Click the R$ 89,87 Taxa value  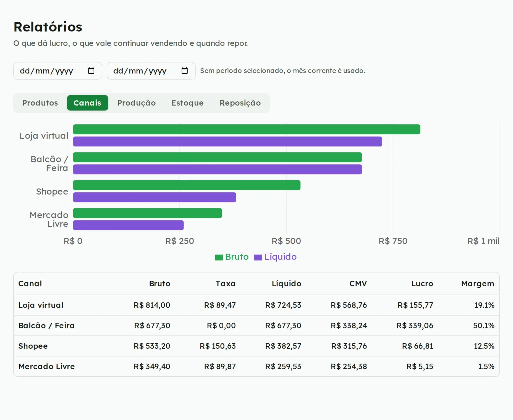pos(220,366)
